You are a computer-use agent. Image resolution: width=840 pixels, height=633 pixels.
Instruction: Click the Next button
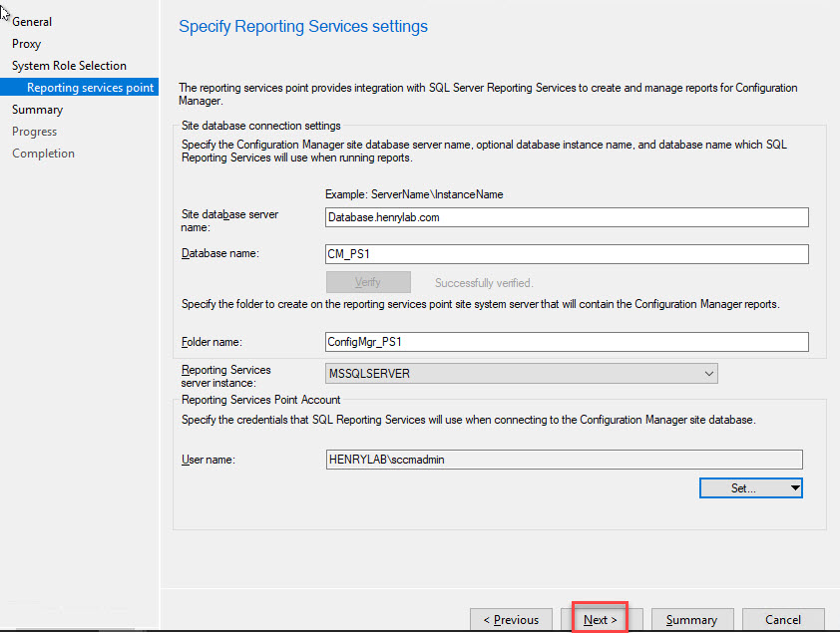(600, 619)
